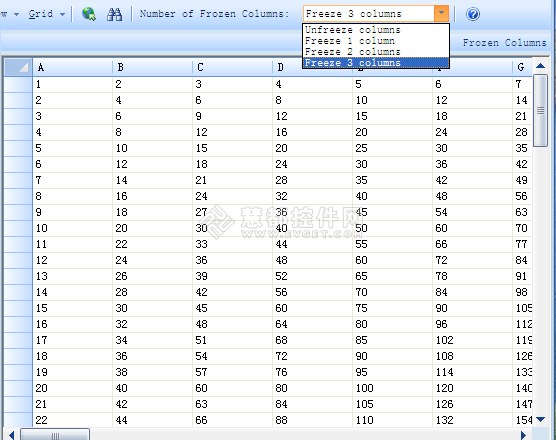Select cell 51 in row 17
Screen dimensions: 556x440
click(233, 340)
